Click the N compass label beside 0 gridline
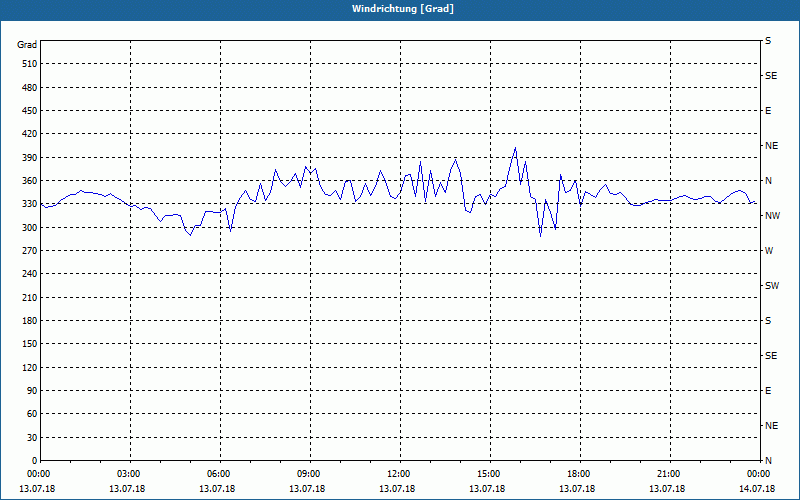Screen dimensions: 800x500 click(768, 461)
